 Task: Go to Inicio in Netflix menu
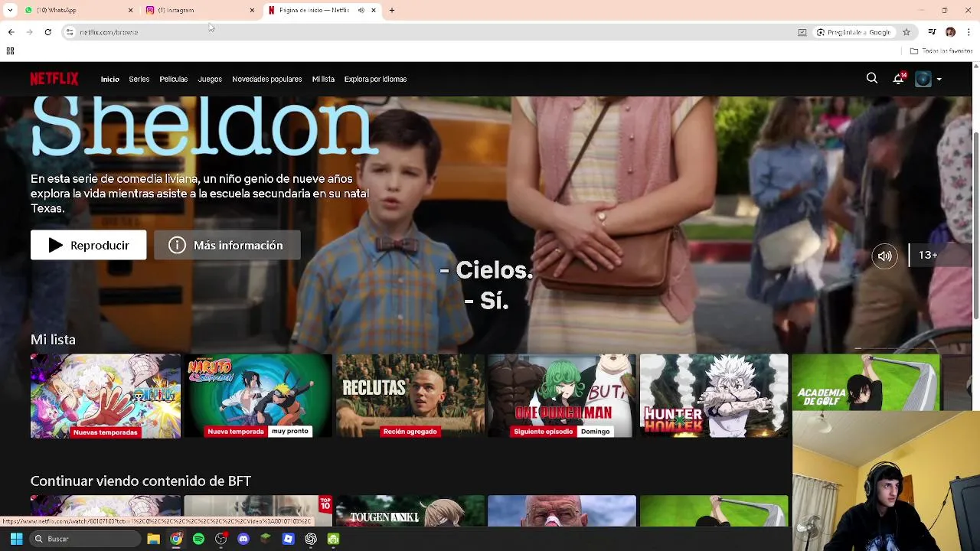pyautogui.click(x=109, y=79)
